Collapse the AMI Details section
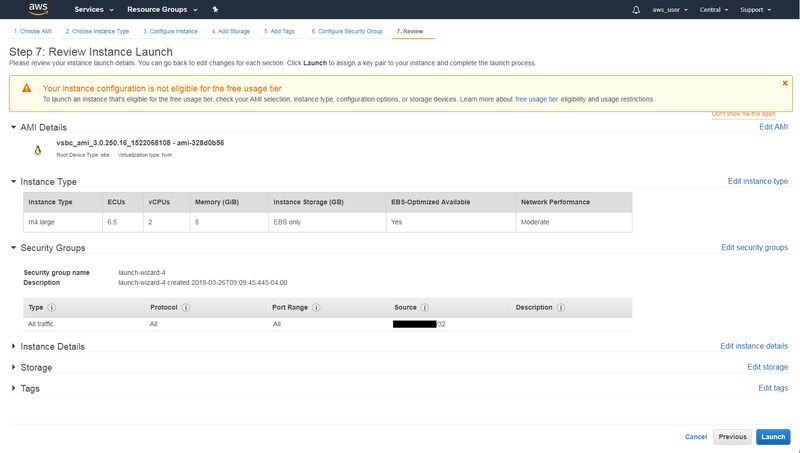 tap(13, 128)
